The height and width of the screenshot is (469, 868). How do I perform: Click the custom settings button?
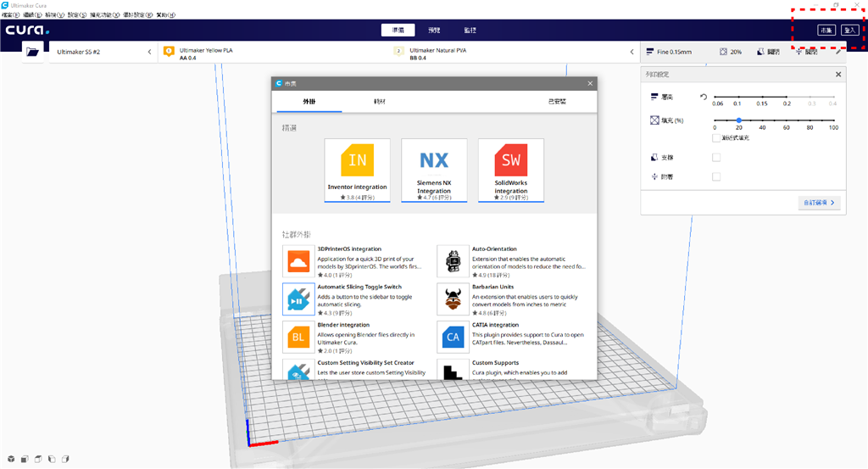pyautogui.click(x=820, y=203)
